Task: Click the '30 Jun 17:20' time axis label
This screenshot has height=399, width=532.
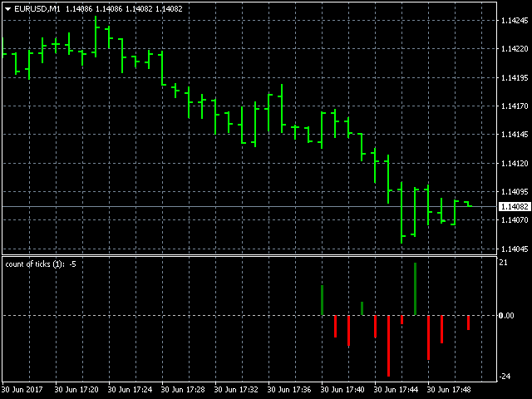Action: pyautogui.click(x=76, y=390)
